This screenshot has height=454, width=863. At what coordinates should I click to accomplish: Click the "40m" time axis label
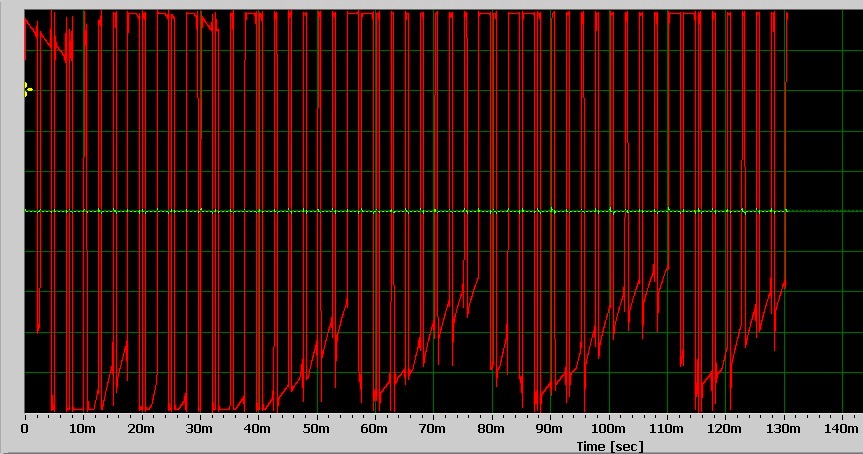(258, 429)
